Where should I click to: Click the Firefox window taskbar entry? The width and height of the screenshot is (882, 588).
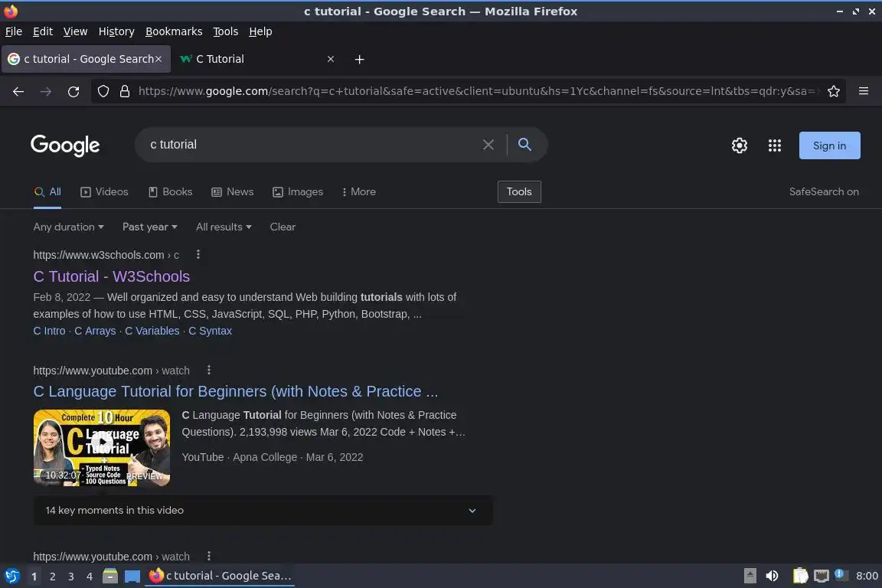click(220, 576)
